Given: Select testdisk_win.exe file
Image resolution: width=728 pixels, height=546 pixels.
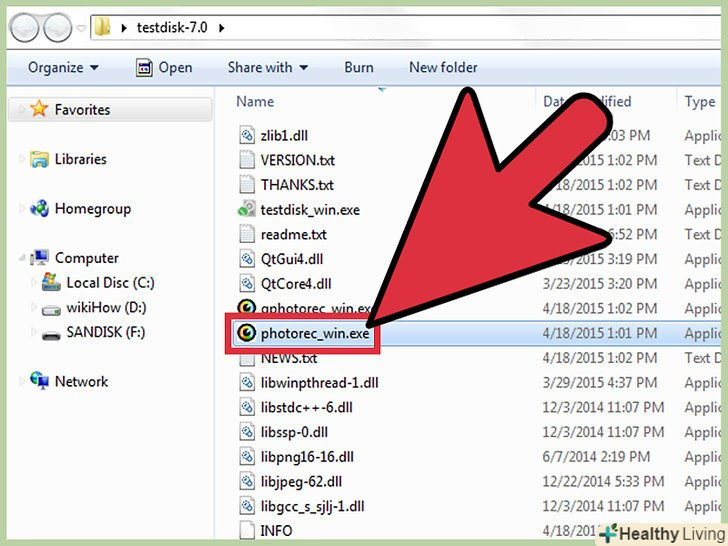Looking at the screenshot, I should click(x=310, y=210).
